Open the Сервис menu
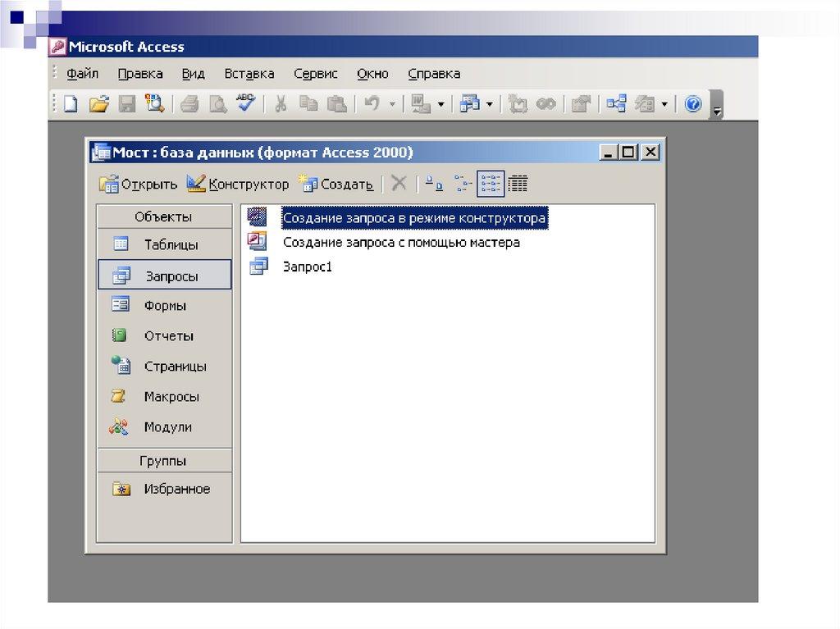840x629 pixels. pyautogui.click(x=315, y=74)
